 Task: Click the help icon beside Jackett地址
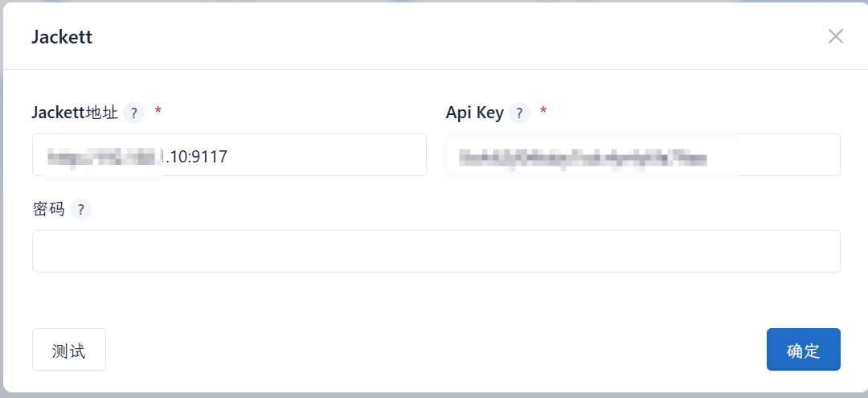pos(133,113)
